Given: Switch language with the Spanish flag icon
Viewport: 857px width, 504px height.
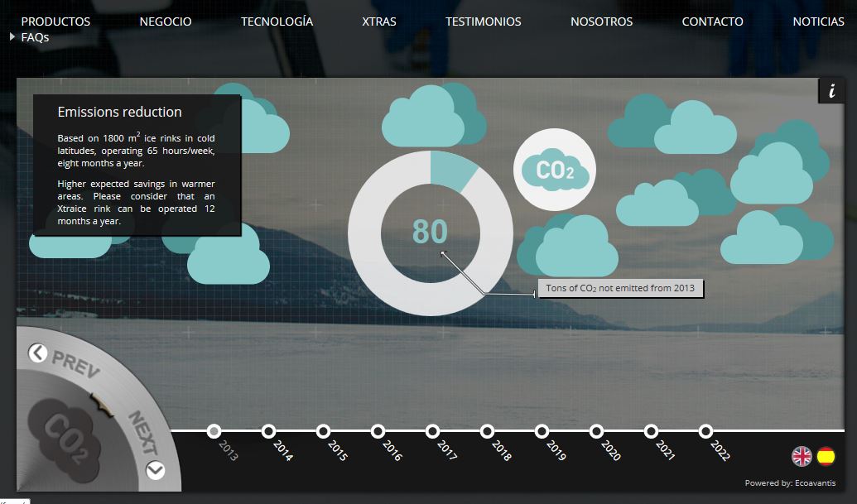Looking at the screenshot, I should pos(826,456).
